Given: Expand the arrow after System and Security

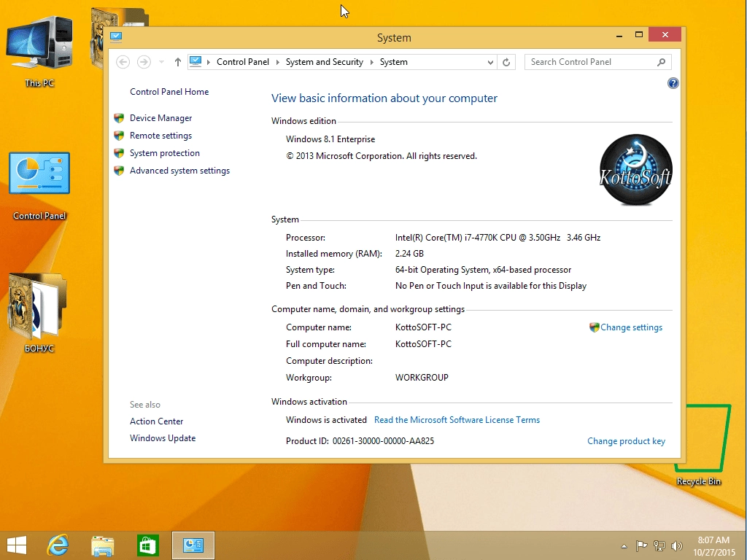Looking at the screenshot, I should click(x=372, y=62).
